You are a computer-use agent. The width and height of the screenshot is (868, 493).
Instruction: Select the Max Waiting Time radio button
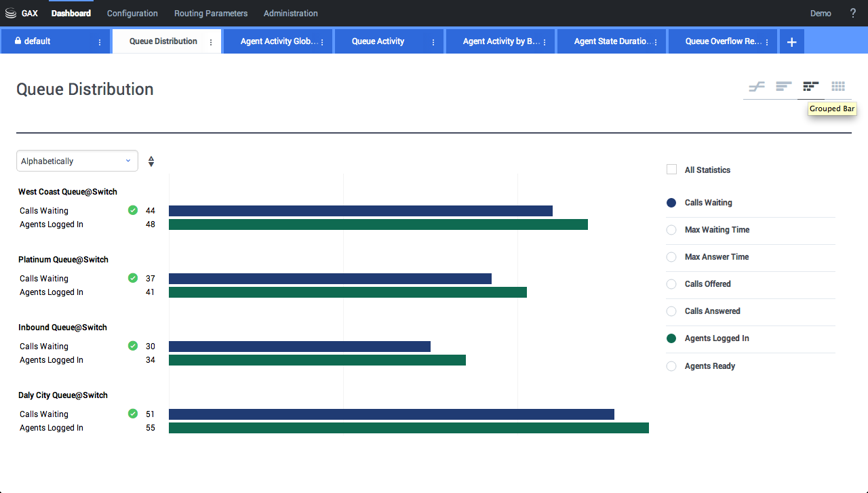click(671, 230)
